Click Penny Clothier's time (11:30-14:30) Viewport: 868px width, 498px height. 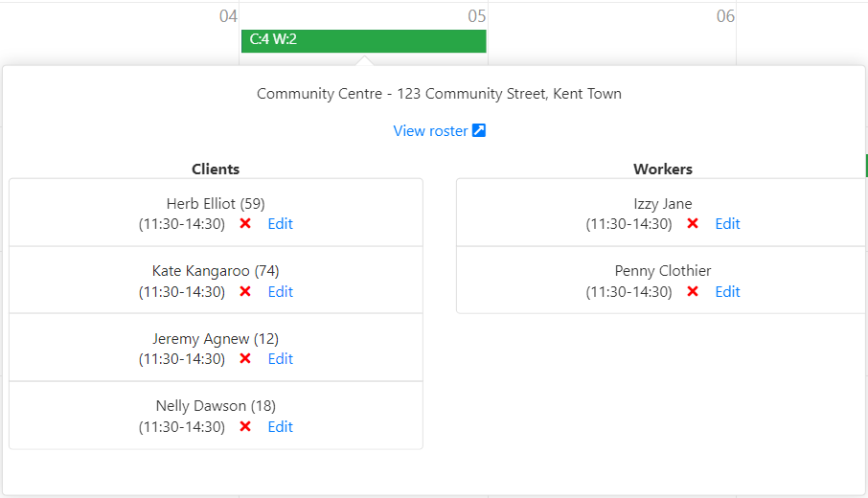(629, 292)
